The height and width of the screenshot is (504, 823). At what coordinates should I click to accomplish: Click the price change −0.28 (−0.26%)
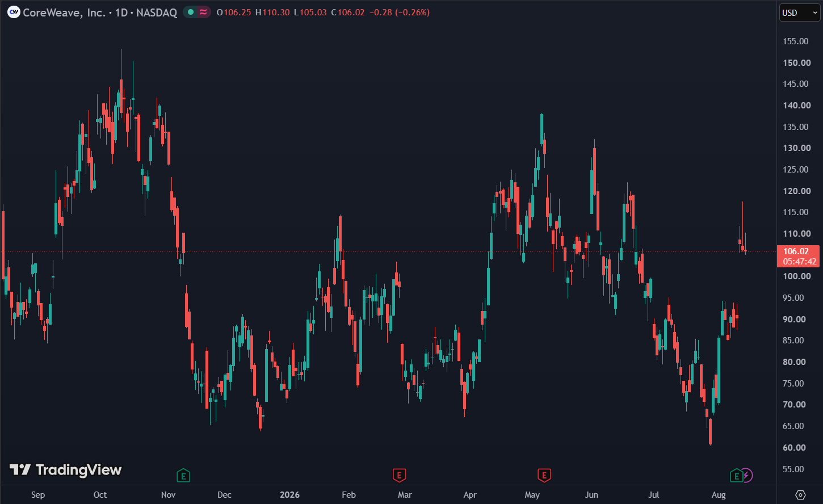(400, 12)
